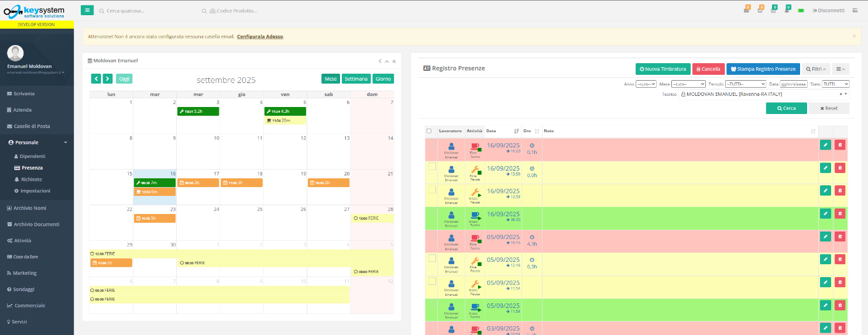Select Archivio Documenti in the sidebar
Viewport: 868px width, 335px height.
[37, 224]
